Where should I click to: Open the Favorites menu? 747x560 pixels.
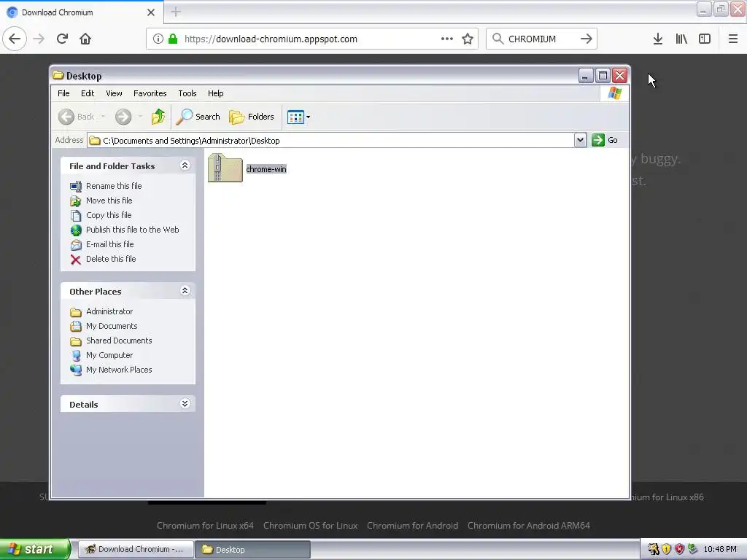[150, 93]
